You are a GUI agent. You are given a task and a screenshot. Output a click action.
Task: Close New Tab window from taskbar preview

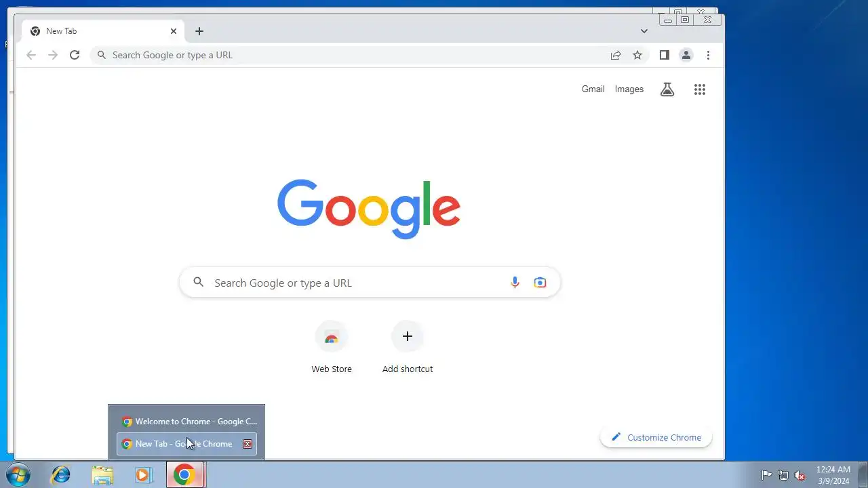pos(248,444)
